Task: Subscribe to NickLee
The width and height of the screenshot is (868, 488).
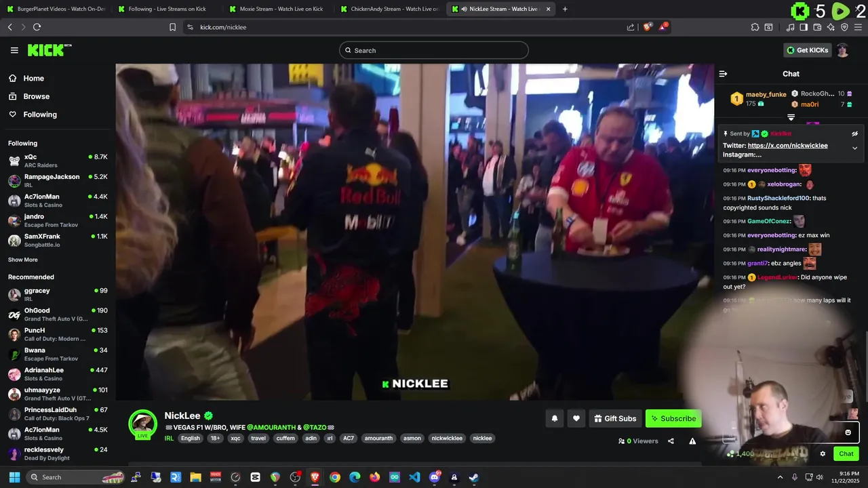Action: [673, 419]
